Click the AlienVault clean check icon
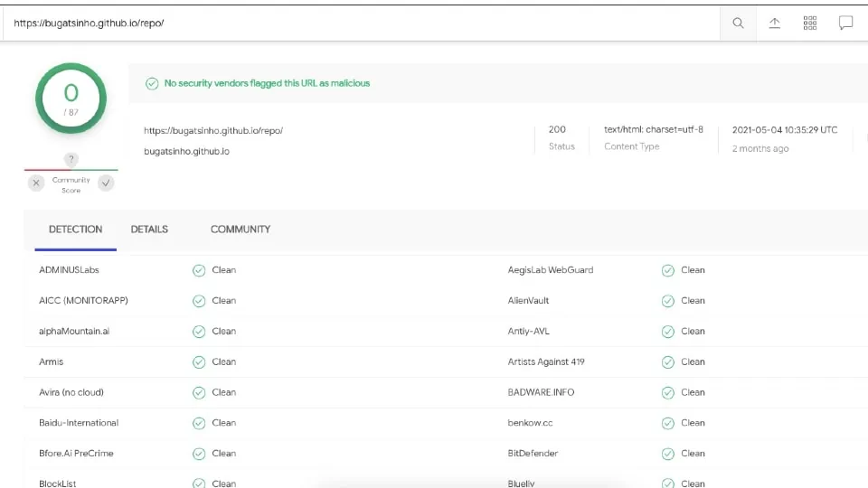Image resolution: width=868 pixels, height=488 pixels. pyautogui.click(x=667, y=300)
